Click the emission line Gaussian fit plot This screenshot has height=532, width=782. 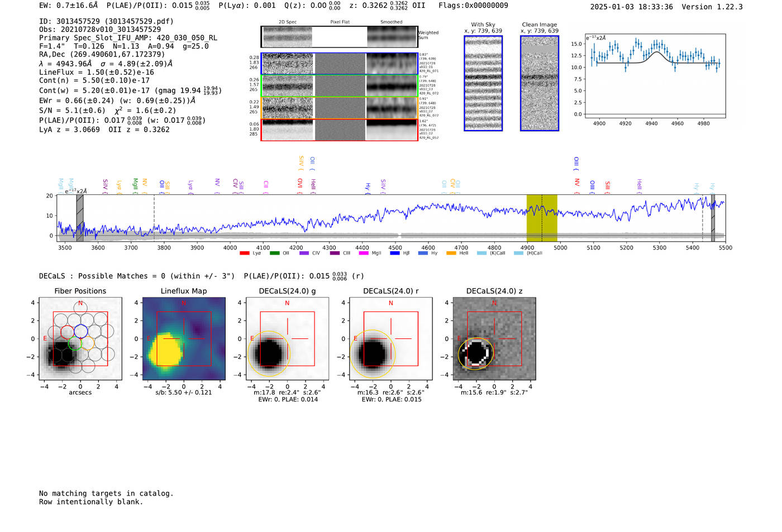[x=655, y=76]
